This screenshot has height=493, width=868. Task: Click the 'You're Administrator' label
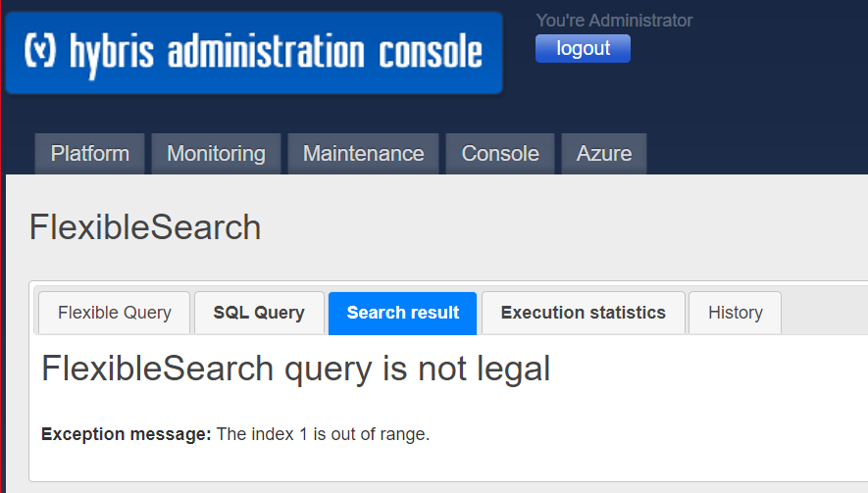pyautogui.click(x=614, y=21)
